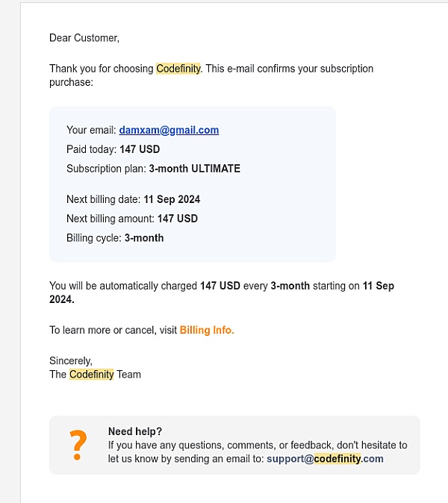Open the Billing Info link
This screenshot has height=503, width=448.
(x=207, y=330)
